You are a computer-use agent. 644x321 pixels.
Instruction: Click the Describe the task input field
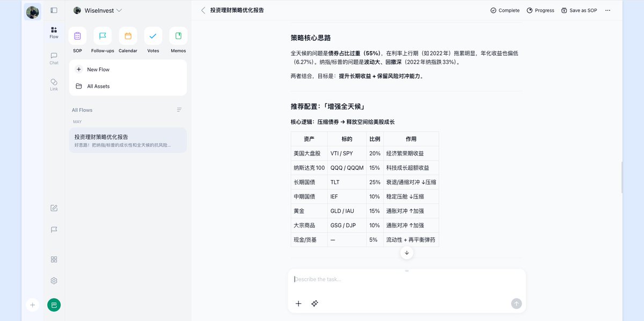(407, 280)
